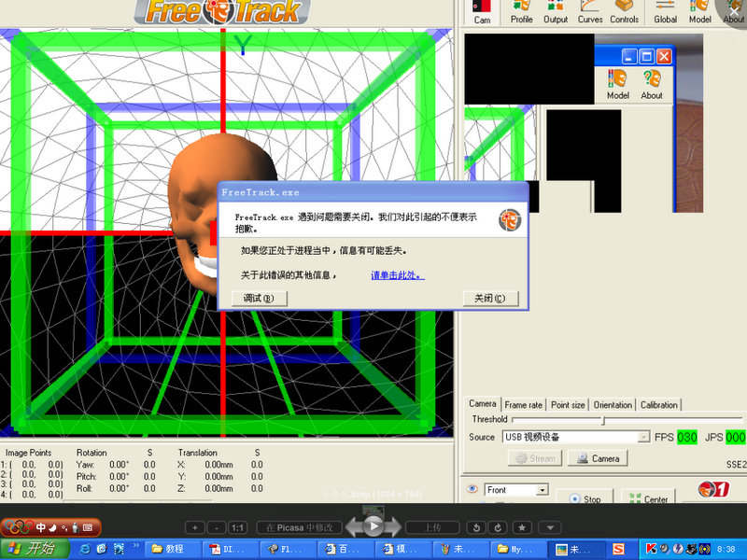Viewport: 747px width, 560px height.
Task: Click the Model icon in the preview window
Action: coord(618,84)
